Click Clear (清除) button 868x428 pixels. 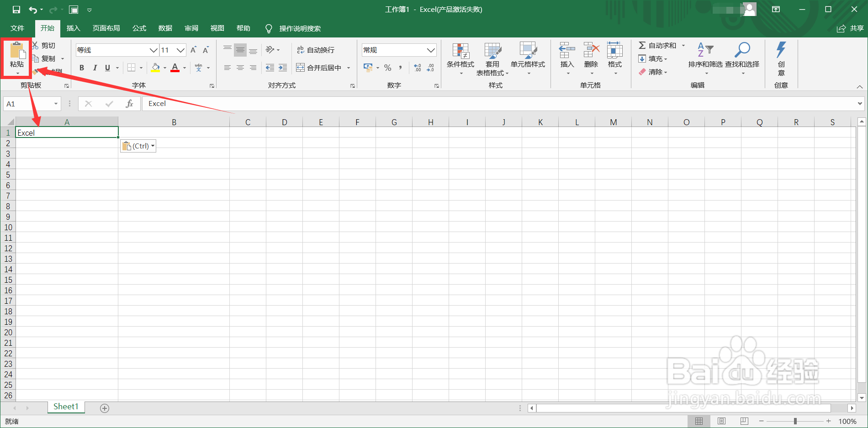click(652, 72)
